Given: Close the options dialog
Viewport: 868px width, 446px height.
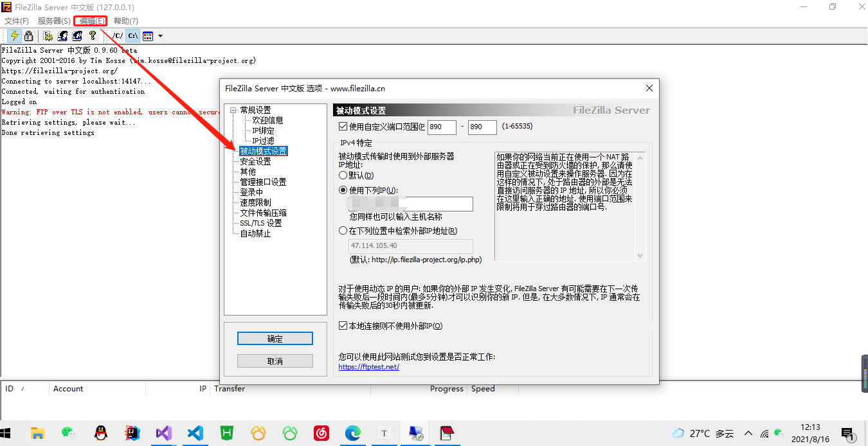Looking at the screenshot, I should click(x=649, y=88).
